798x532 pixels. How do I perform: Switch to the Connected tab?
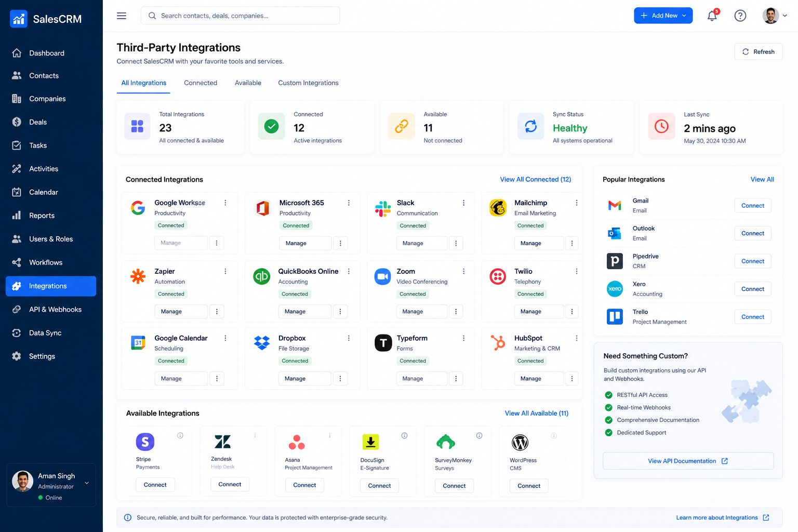tap(201, 83)
